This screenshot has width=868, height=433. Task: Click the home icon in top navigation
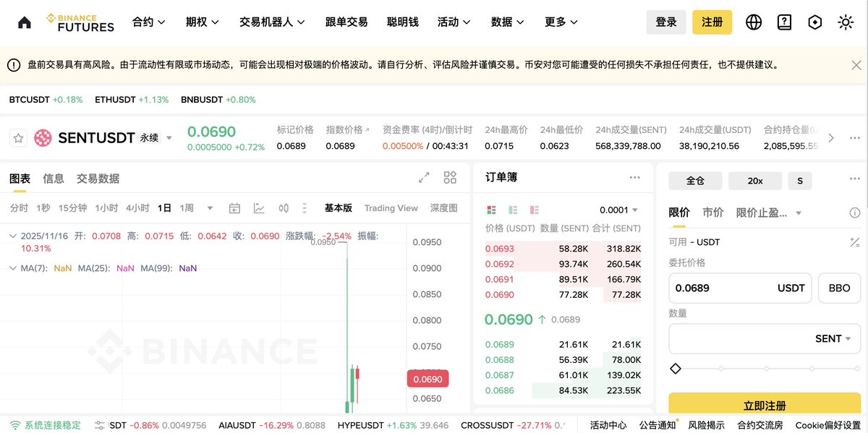tap(25, 22)
